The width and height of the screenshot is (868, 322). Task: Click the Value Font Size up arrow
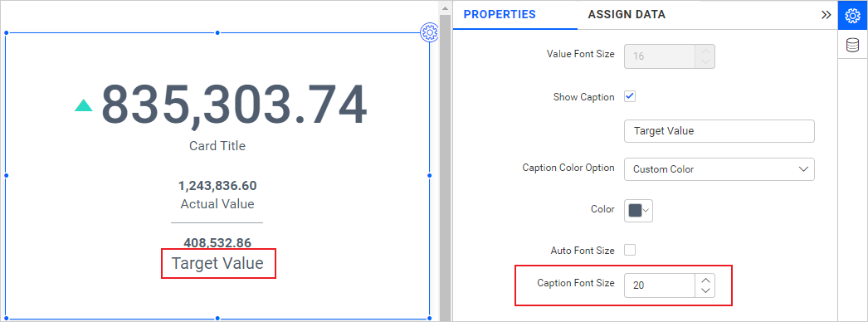tap(705, 51)
